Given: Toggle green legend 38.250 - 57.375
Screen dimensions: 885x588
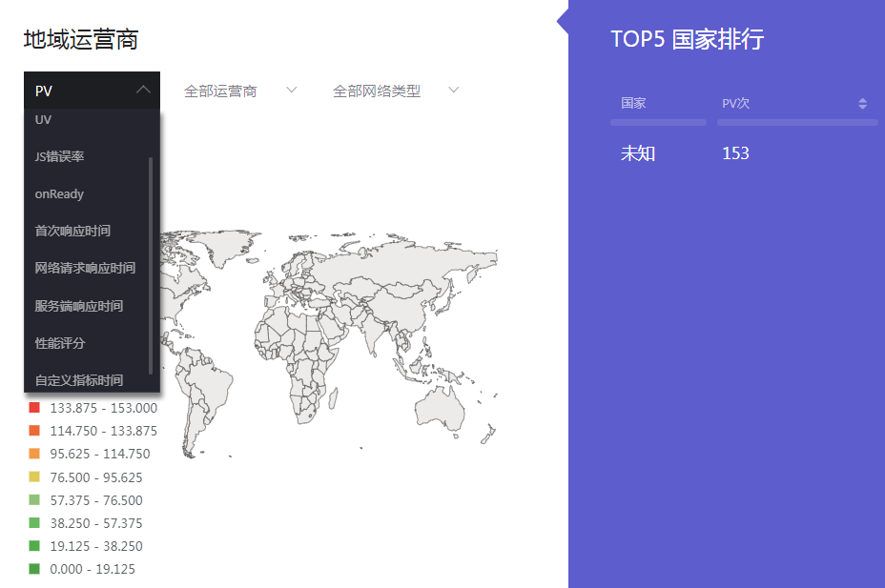Looking at the screenshot, I should (86, 523).
